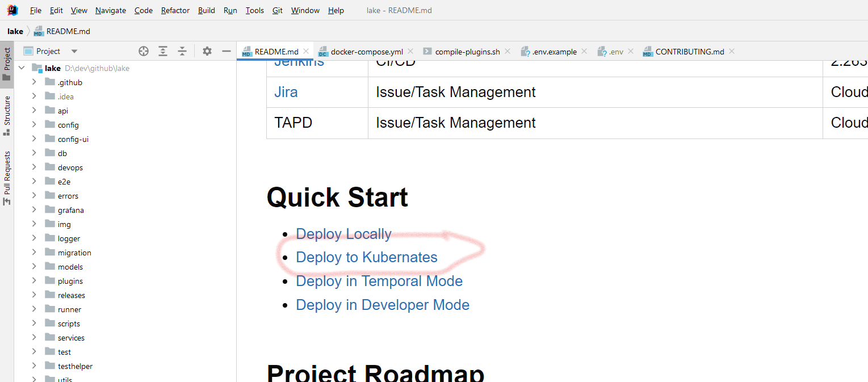Close the compile-plugins.sh tab
This screenshot has width=868, height=382.
pyautogui.click(x=508, y=51)
